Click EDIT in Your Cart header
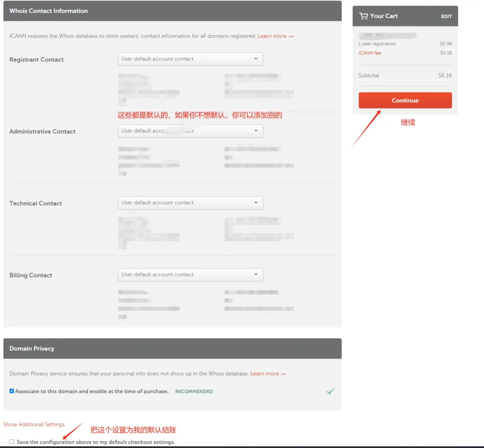Image resolution: width=484 pixels, height=448 pixels. tap(446, 17)
